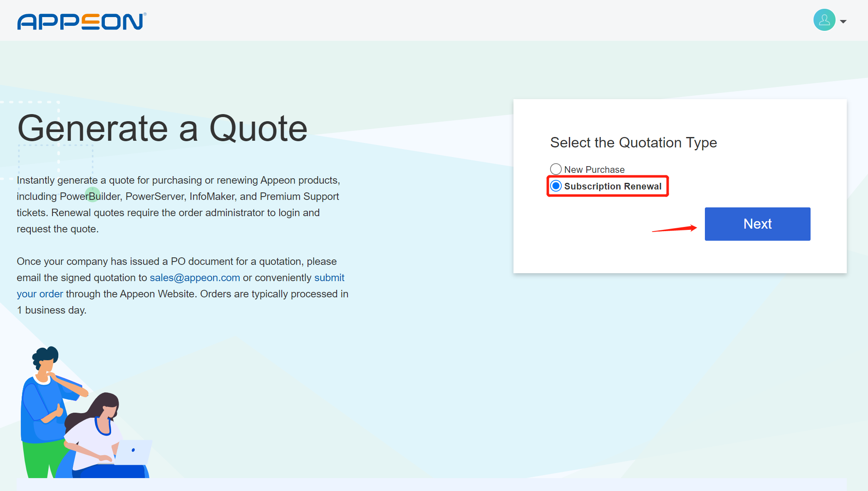Screen dimensions: 868x491
Task: Click the Next button
Action: click(x=757, y=224)
